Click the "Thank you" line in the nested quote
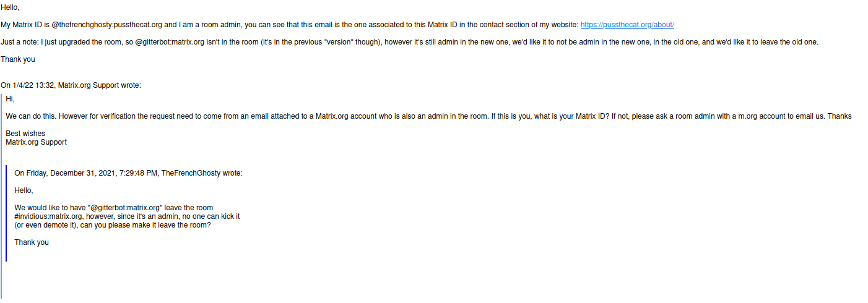 click(x=32, y=242)
